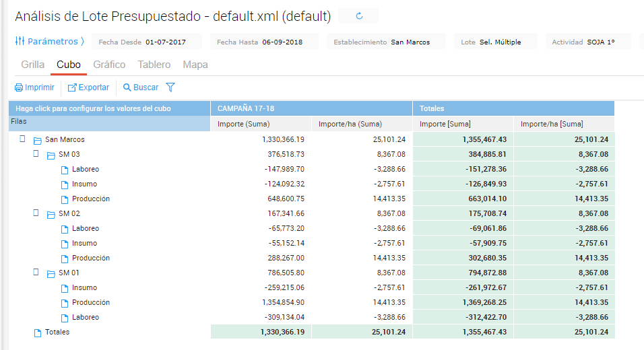Toggle the checkbox next to SM 03

point(36,154)
